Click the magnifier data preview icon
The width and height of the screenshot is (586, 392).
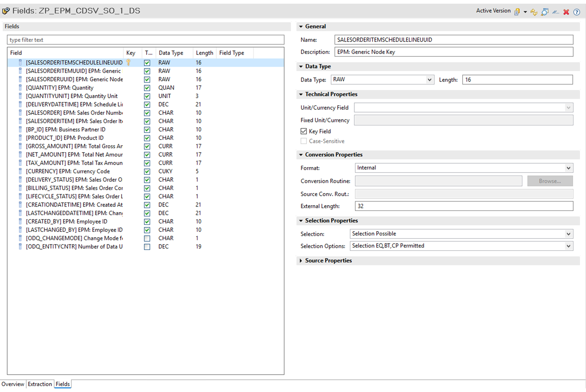pos(545,12)
